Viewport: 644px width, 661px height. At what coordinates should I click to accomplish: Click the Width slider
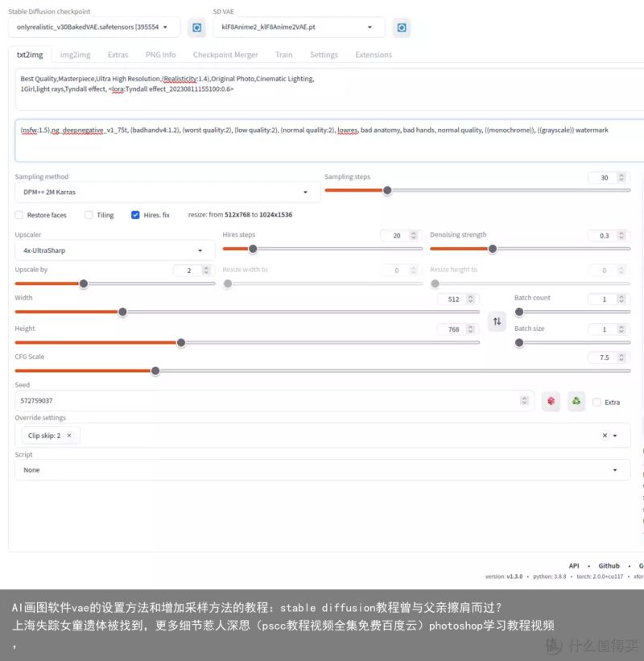click(x=247, y=312)
